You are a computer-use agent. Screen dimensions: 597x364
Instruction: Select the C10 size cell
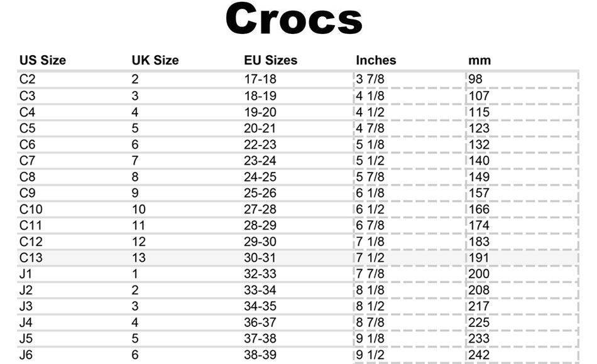pos(31,209)
